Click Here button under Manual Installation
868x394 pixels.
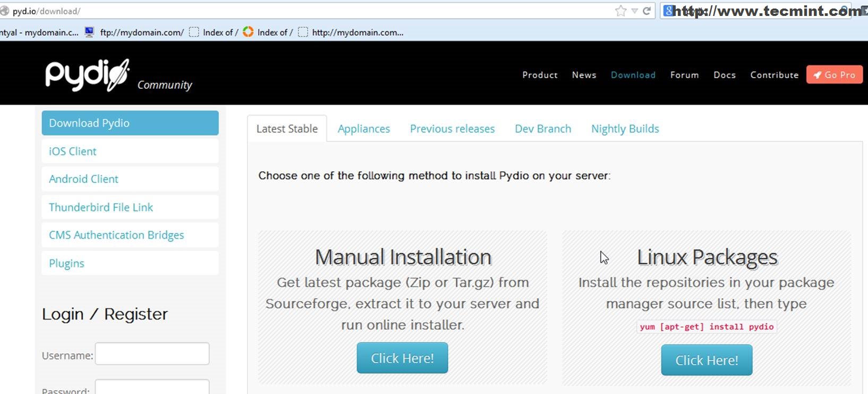402,358
